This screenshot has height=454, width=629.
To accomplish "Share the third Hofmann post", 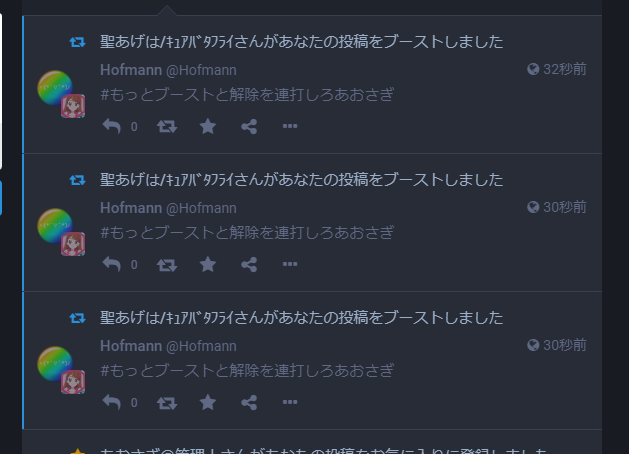I will (x=249, y=402).
